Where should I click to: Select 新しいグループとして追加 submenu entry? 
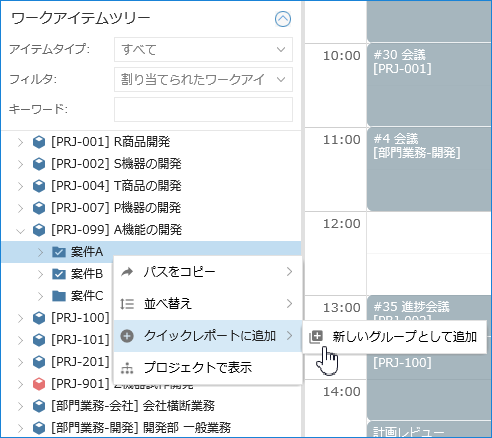point(395,337)
